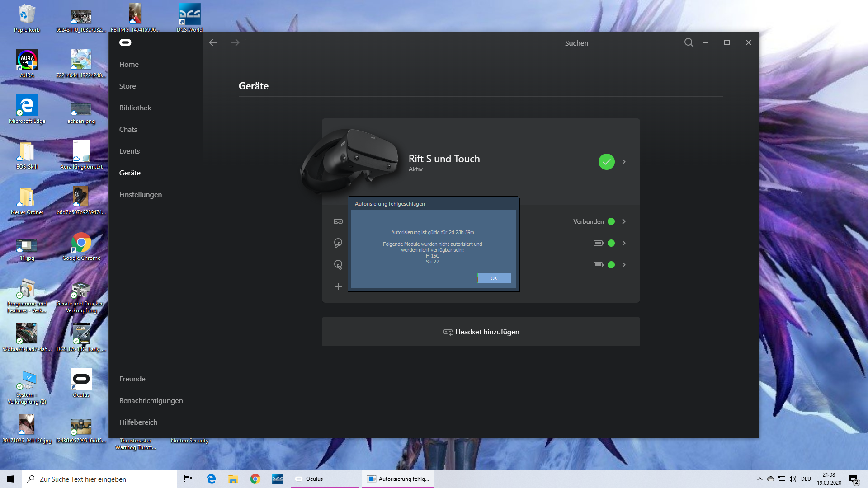868x488 pixels.
Task: Click the Verbunden status text
Action: point(589,221)
